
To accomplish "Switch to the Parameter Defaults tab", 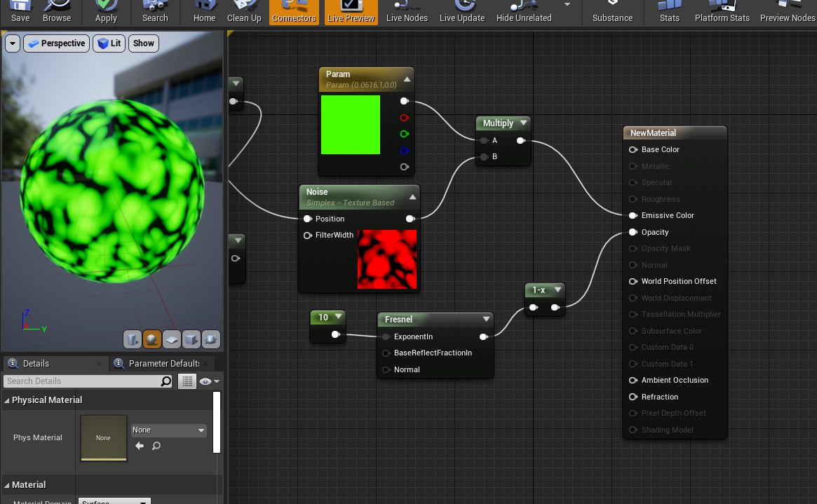I will (x=163, y=363).
